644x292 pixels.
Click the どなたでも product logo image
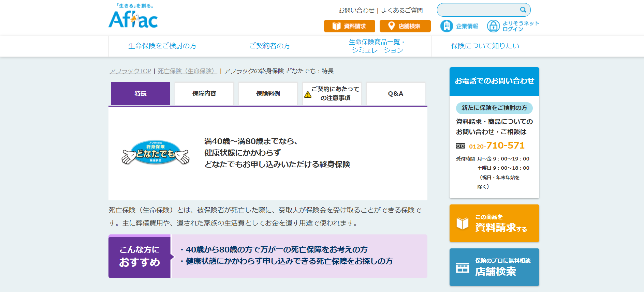(x=156, y=153)
